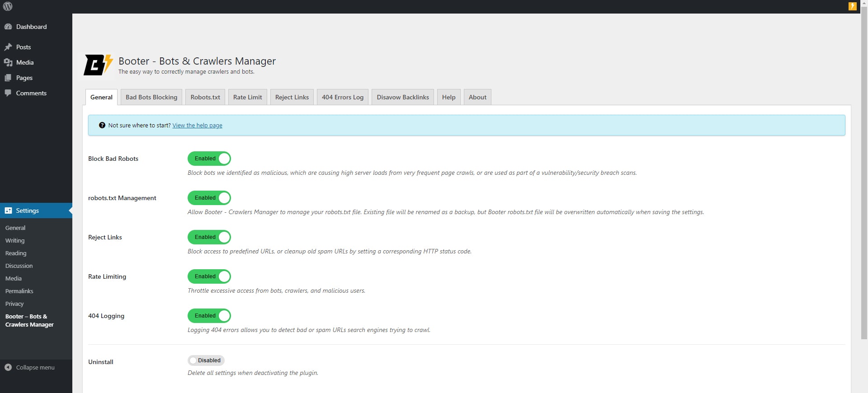Turn off robots.txt Management toggle

tap(209, 198)
